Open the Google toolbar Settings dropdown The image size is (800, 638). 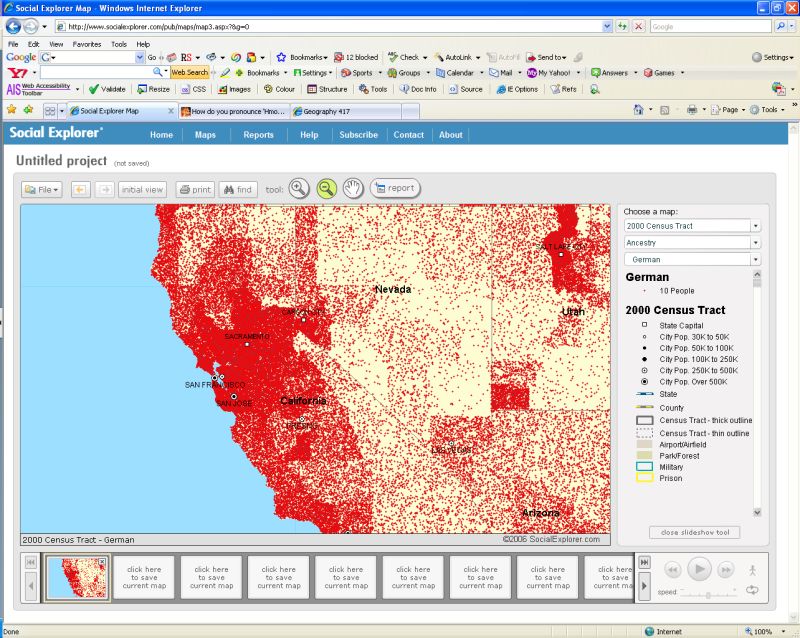click(x=773, y=57)
